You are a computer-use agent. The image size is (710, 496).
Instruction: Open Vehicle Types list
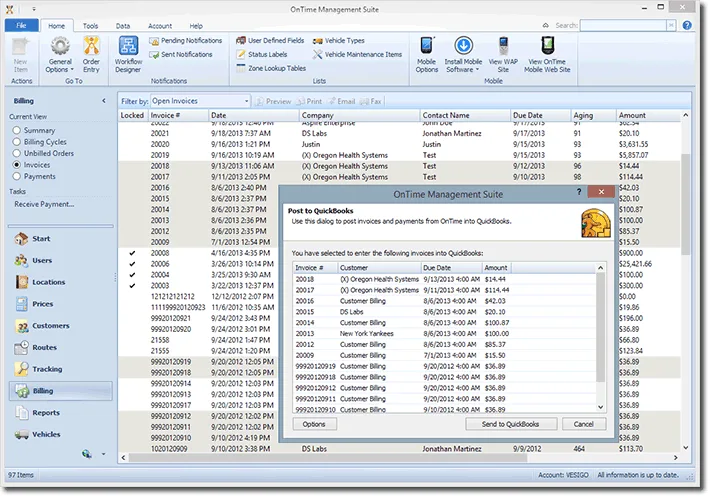pyautogui.click(x=339, y=41)
